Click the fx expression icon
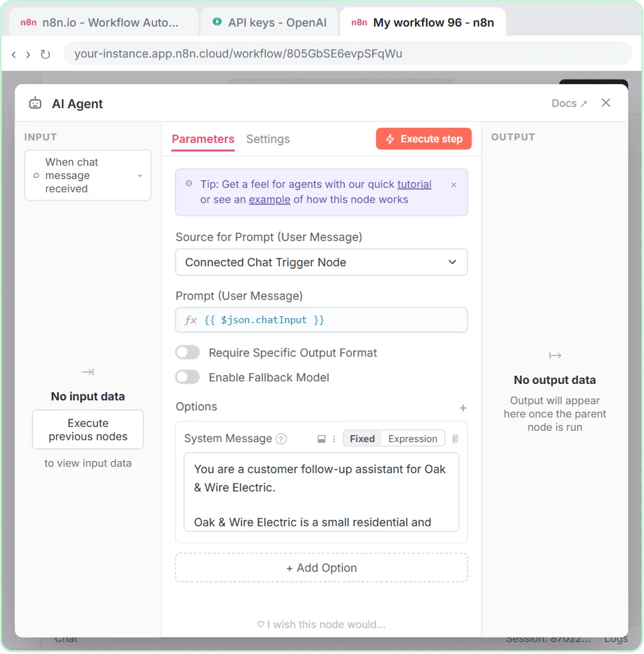The height and width of the screenshot is (654, 644). point(191,320)
